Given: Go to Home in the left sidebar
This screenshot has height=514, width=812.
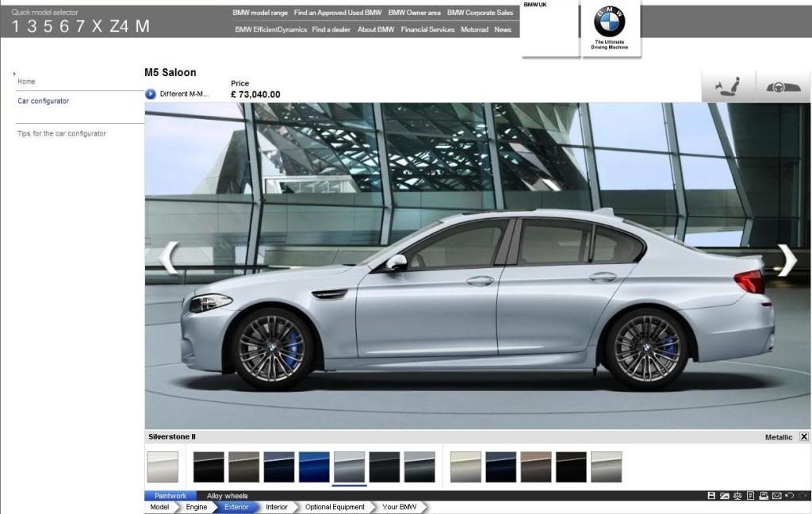Looking at the screenshot, I should pyautogui.click(x=26, y=82).
